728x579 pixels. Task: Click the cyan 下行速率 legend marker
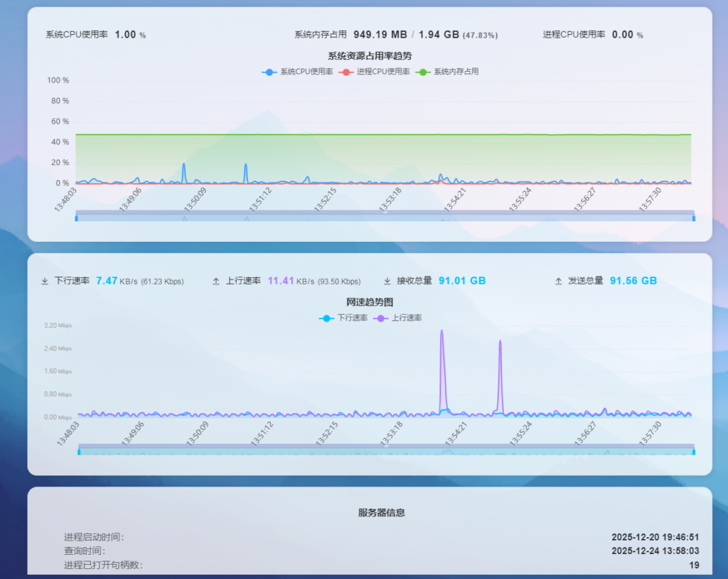coord(326,318)
